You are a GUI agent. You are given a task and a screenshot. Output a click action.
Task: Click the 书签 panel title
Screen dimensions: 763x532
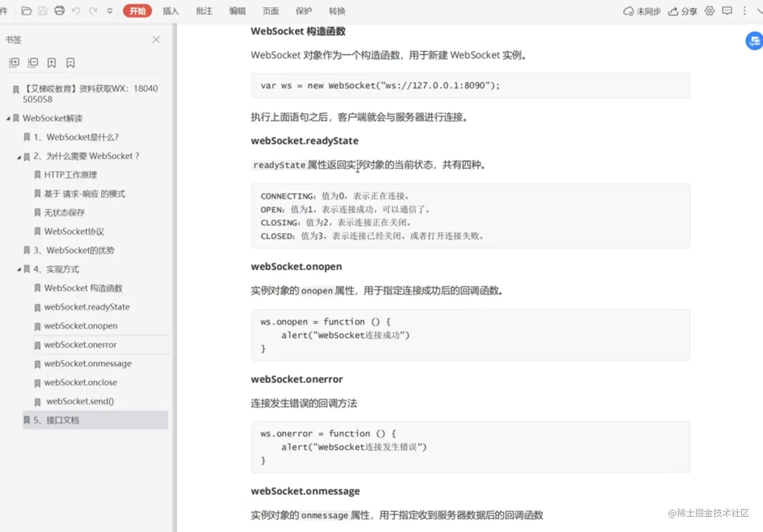14,40
